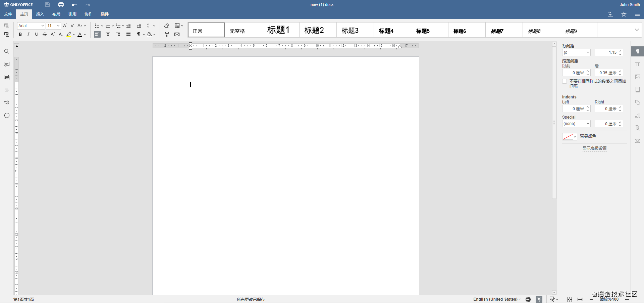Apply the 标题1 paragraph style
Image resolution: width=644 pixels, height=303 pixels.
click(280, 30)
